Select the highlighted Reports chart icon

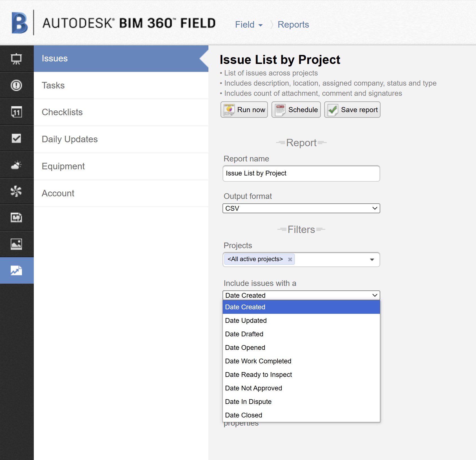tap(17, 270)
